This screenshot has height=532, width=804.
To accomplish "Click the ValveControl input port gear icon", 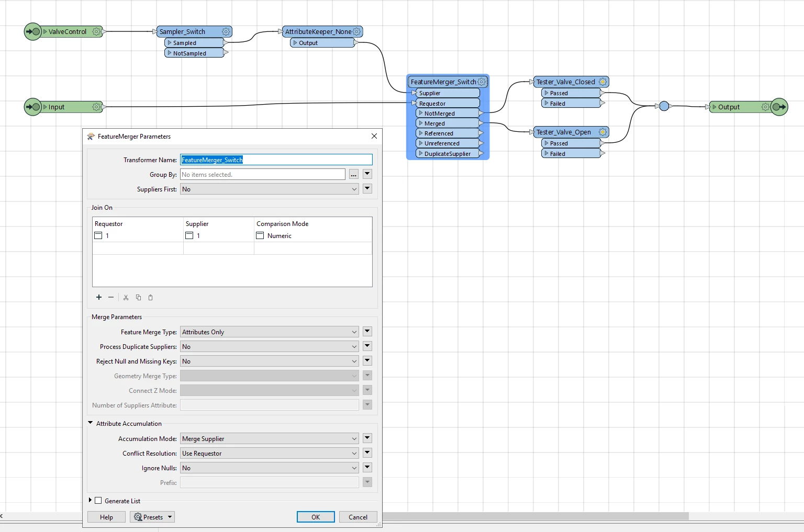I will [x=96, y=32].
